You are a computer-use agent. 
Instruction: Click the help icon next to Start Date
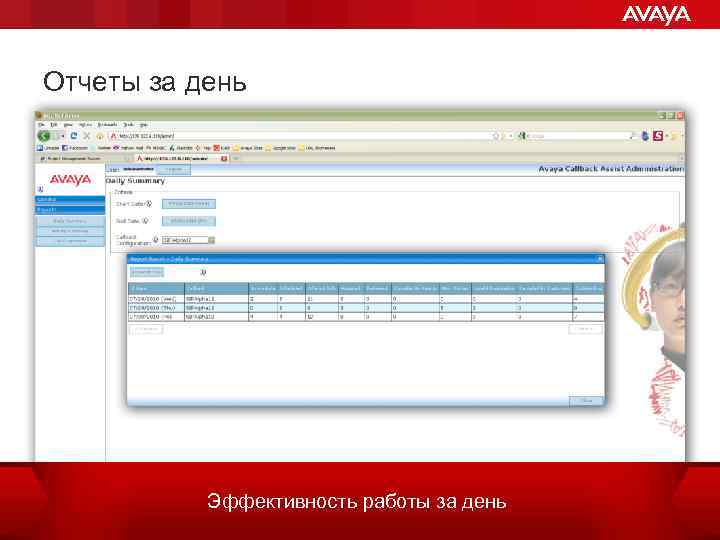click(149, 203)
